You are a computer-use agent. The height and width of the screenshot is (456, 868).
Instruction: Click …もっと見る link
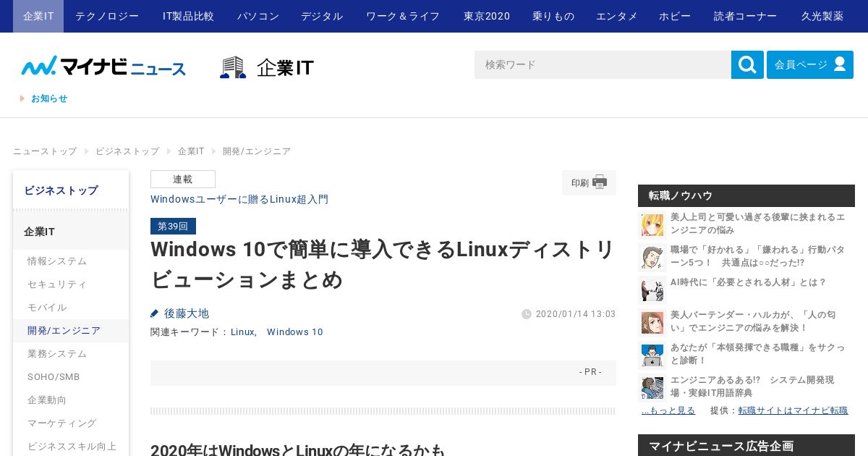[668, 410]
